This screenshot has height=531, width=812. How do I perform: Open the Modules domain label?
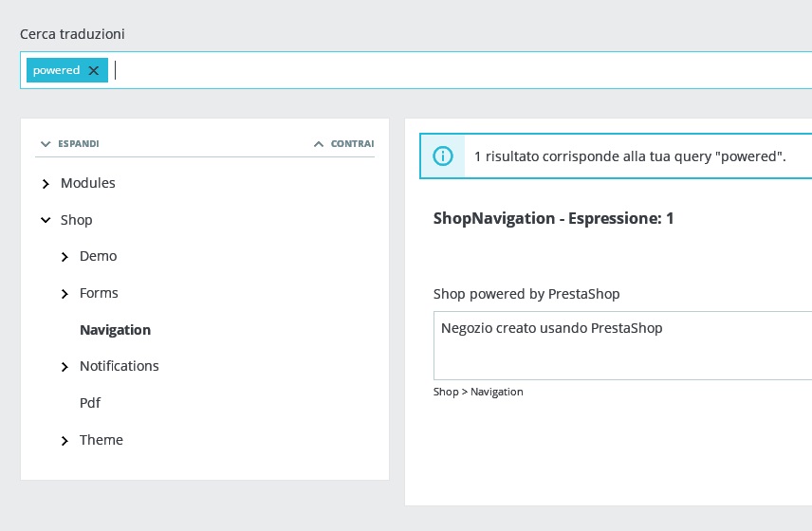point(88,183)
